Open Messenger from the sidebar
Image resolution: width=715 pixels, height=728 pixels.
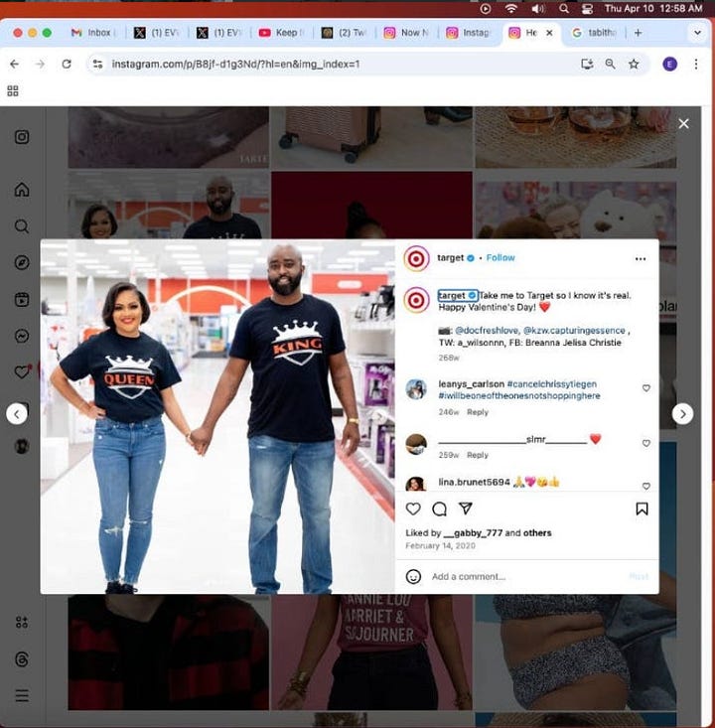coord(22,336)
